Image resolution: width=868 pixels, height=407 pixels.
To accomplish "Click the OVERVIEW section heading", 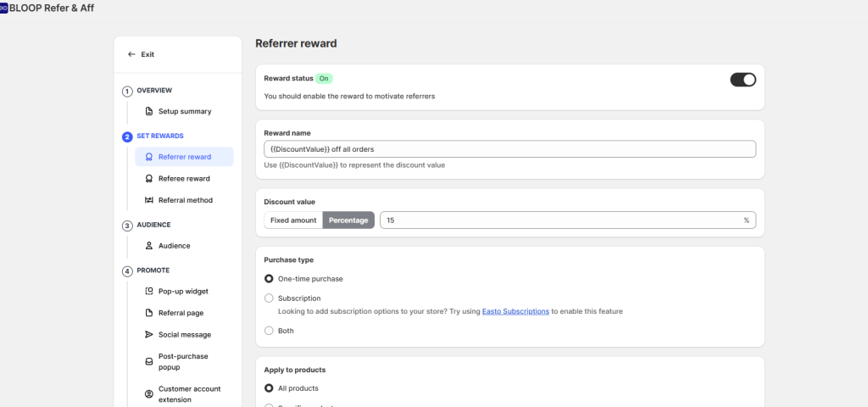I will tap(154, 90).
